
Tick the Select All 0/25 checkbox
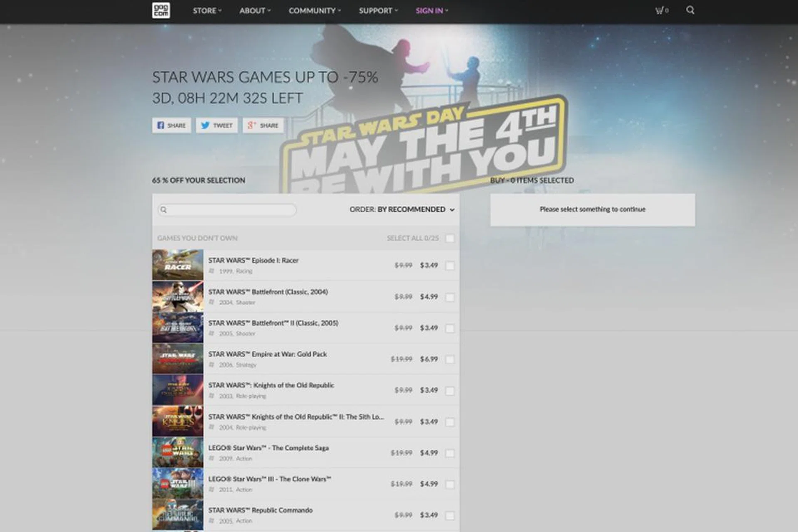pyautogui.click(x=450, y=238)
